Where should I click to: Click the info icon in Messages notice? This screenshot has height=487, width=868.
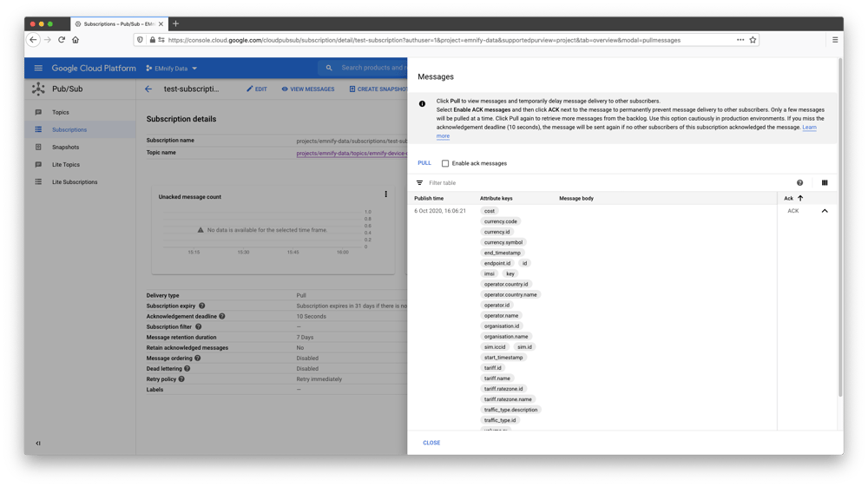pyautogui.click(x=423, y=103)
